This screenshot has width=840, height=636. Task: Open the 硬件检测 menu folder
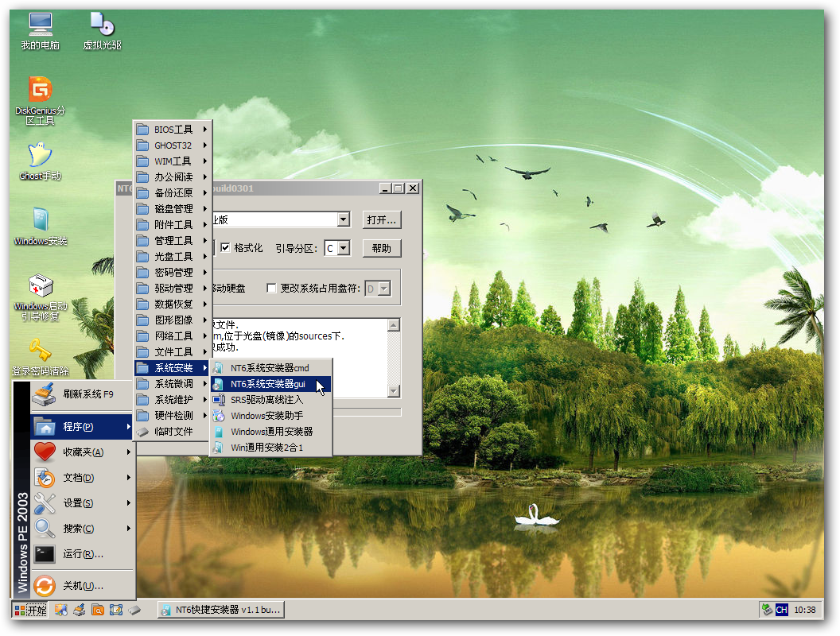point(172,416)
